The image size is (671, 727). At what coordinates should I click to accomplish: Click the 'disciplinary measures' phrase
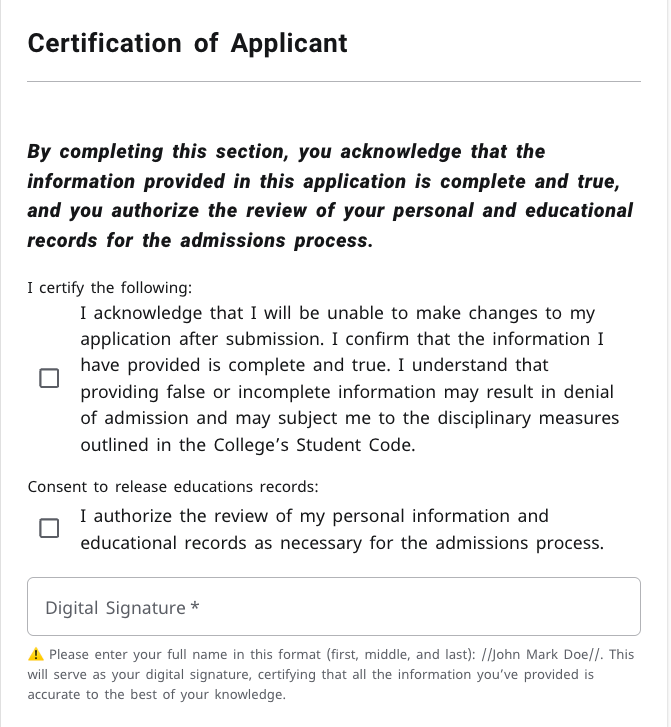tap(528, 419)
